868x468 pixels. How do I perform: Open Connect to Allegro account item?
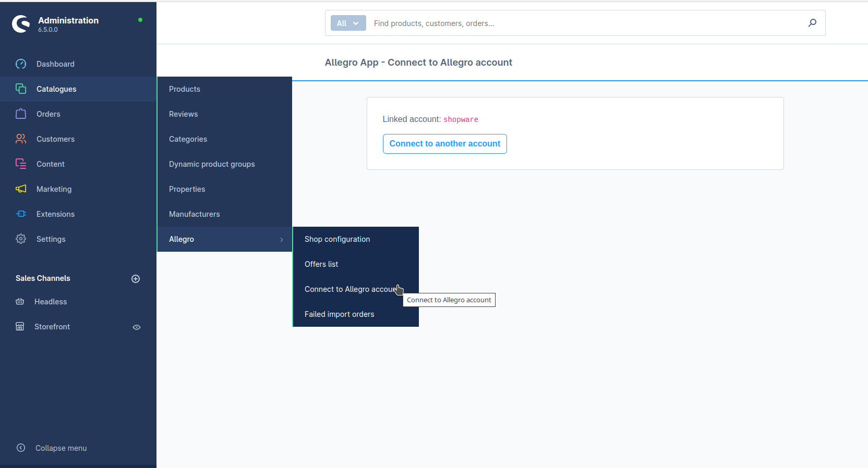pos(356,289)
